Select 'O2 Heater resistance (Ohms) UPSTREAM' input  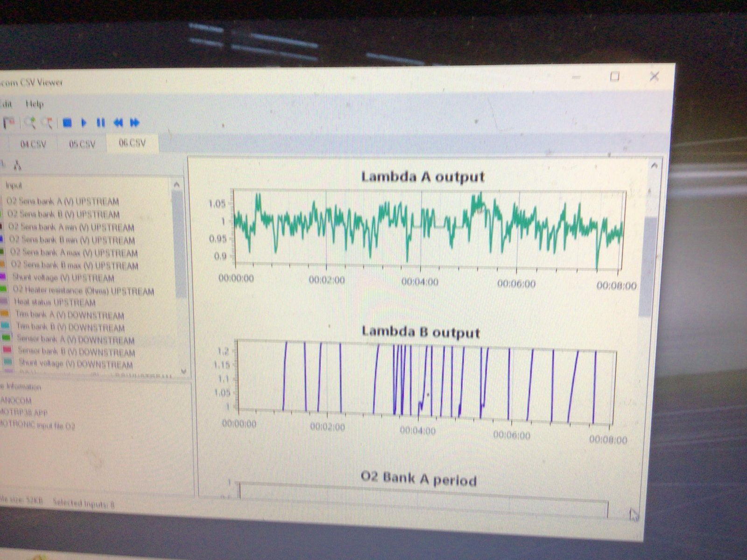(83, 291)
